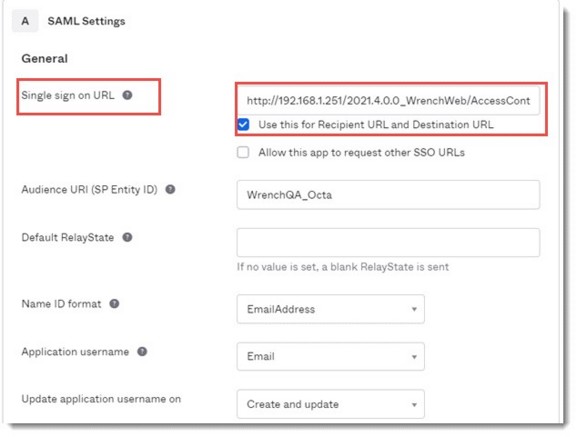Open Application username Email dropdown
577x437 pixels.
[x=330, y=356]
